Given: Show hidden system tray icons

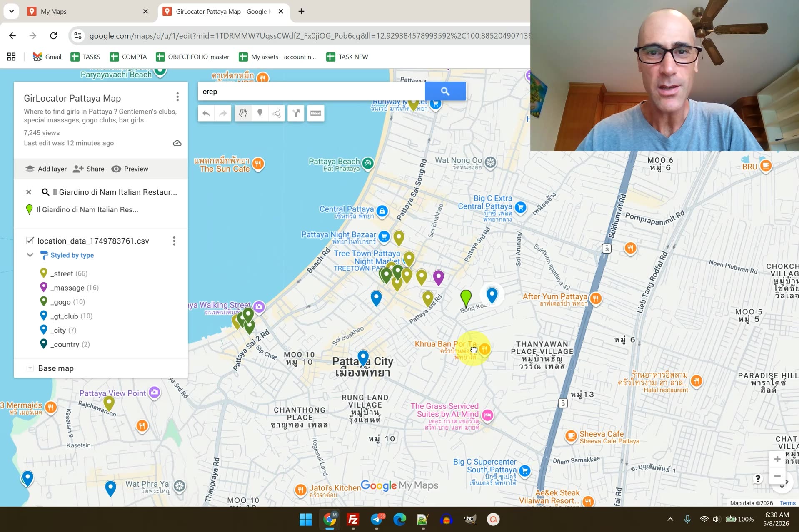Looking at the screenshot, I should [x=670, y=519].
